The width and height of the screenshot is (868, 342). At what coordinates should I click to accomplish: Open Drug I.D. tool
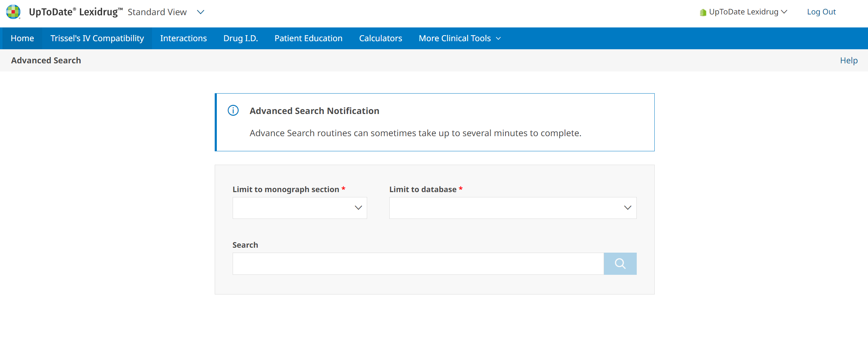pos(240,38)
